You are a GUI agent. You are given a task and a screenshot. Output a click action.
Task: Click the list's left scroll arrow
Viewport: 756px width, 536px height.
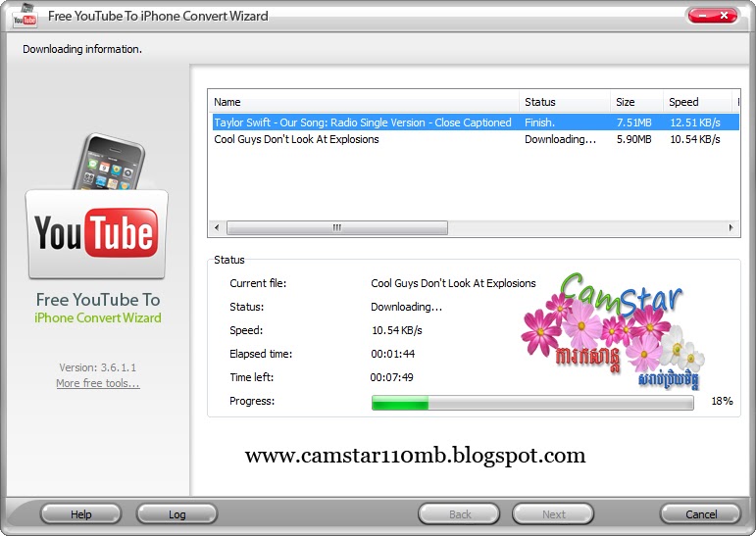tap(217, 227)
